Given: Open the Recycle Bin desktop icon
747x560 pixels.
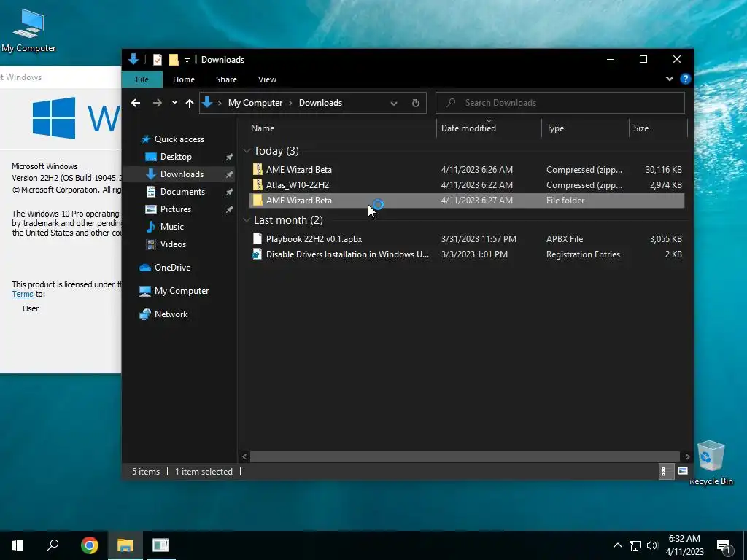Looking at the screenshot, I should 711,462.
